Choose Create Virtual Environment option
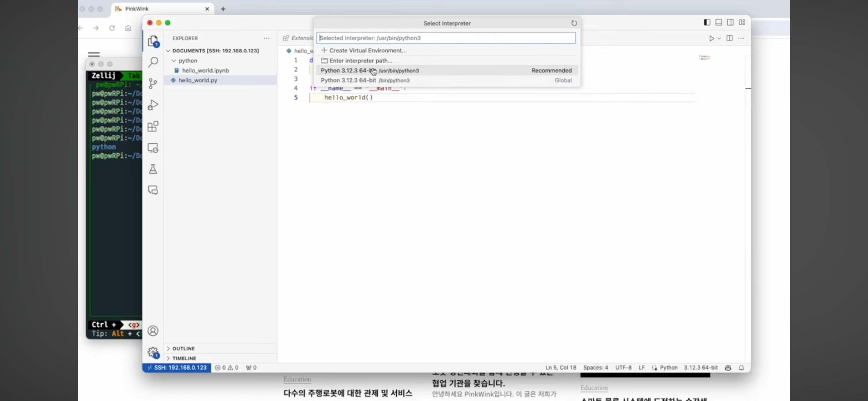 click(x=367, y=51)
